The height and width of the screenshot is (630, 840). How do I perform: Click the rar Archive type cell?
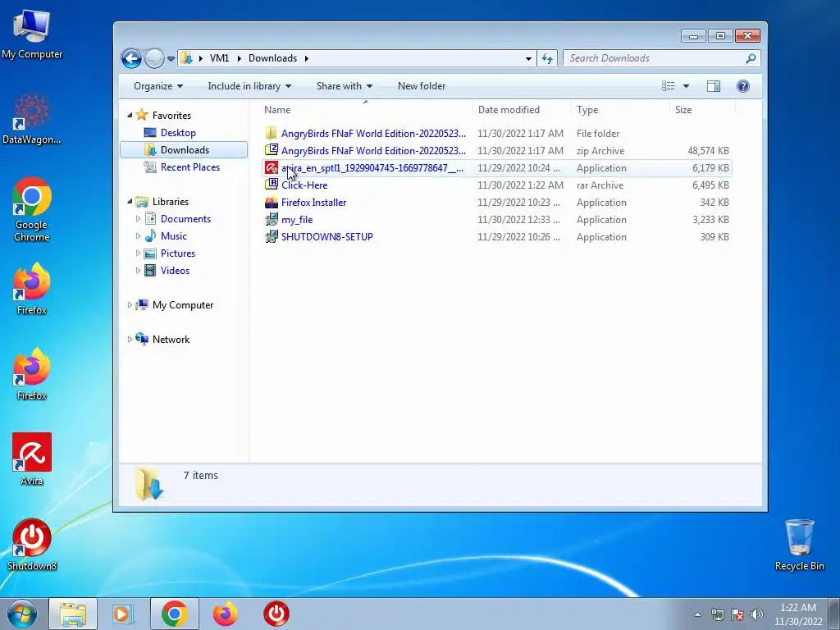(600, 185)
